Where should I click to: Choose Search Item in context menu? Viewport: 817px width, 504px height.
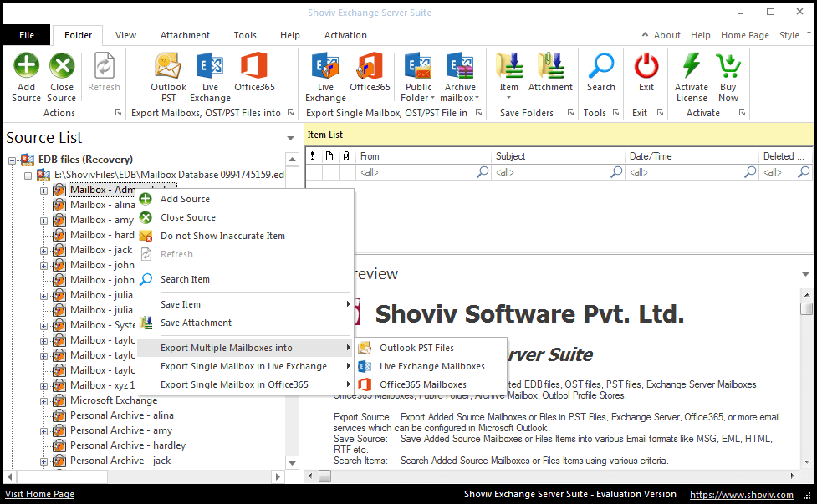tap(245, 279)
